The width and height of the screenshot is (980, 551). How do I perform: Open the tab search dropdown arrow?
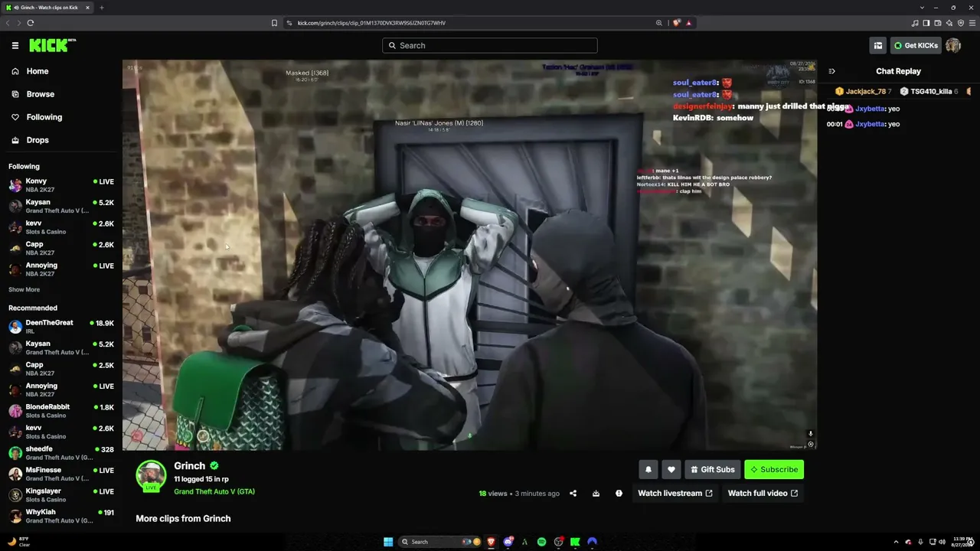[922, 8]
